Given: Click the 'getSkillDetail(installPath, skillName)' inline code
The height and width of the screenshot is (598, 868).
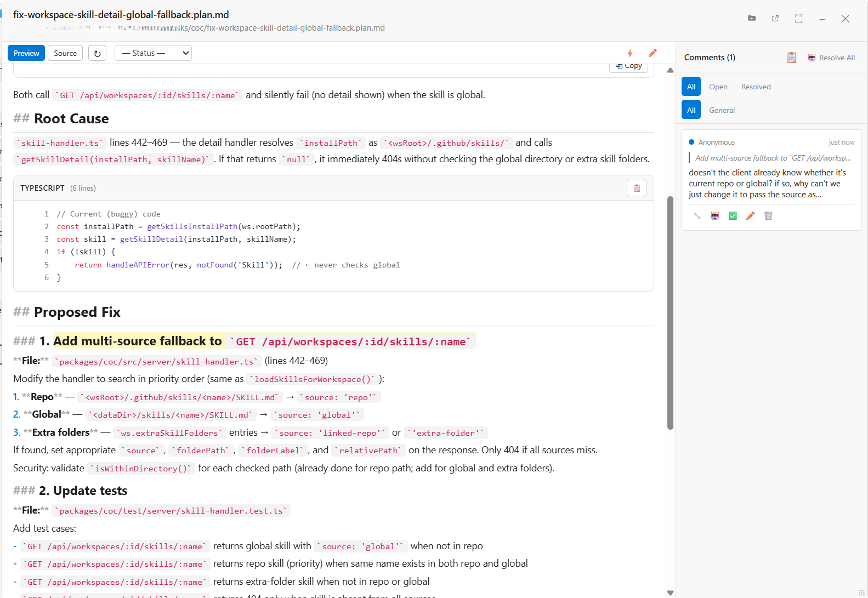Looking at the screenshot, I should [114, 159].
